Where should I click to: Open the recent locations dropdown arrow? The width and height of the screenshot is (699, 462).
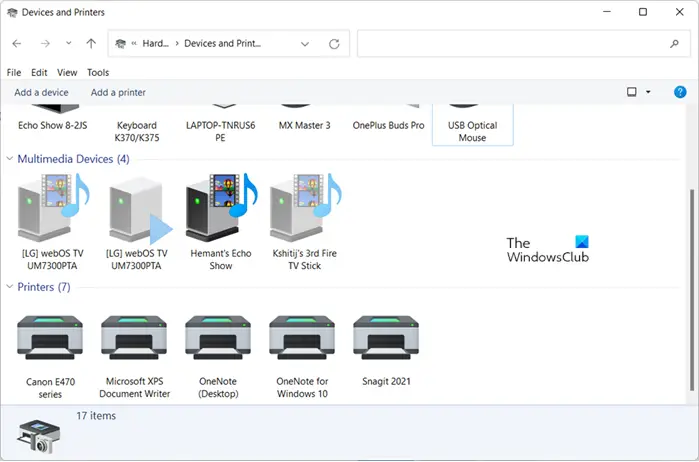(x=68, y=43)
